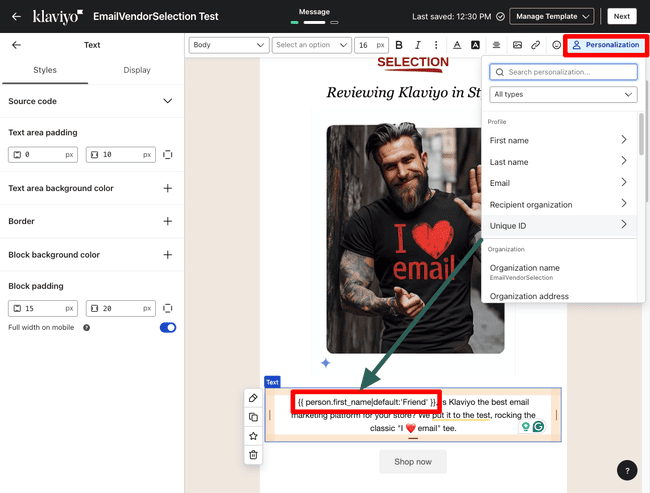The image size is (650, 493).
Task: Delete the text block trash icon
Action: [253, 455]
